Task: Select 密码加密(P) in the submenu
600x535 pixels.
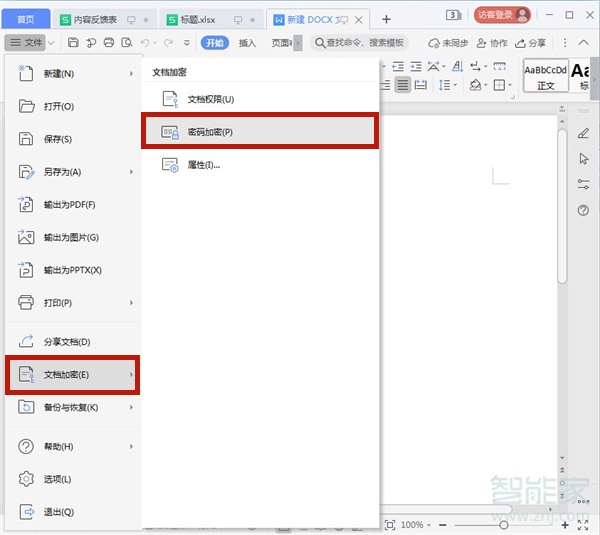Action: 260,132
